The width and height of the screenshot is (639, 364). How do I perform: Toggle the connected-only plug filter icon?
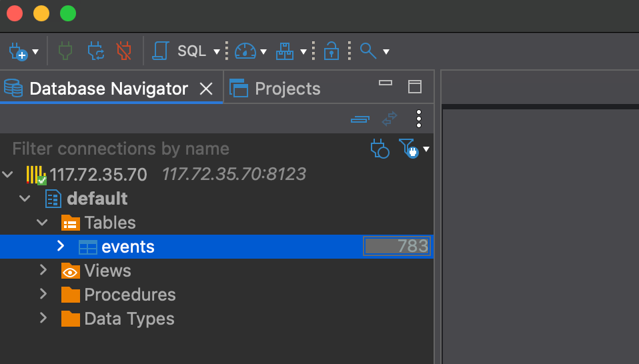(380, 149)
